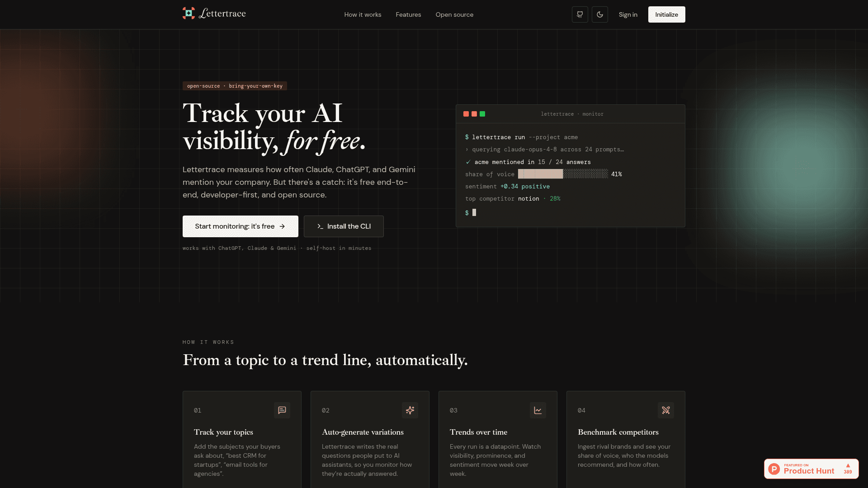Open the How it works nav link
868x488 pixels.
363,14
